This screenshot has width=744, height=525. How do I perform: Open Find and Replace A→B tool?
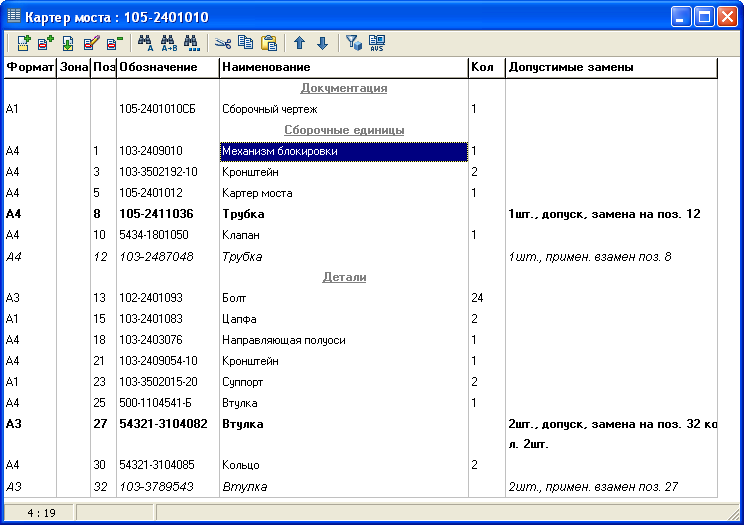coord(168,43)
